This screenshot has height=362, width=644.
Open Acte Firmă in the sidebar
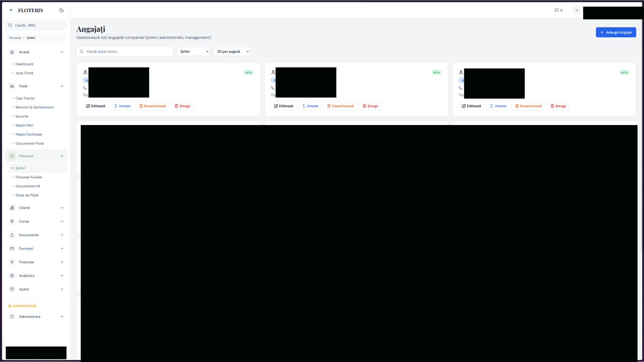(x=24, y=73)
